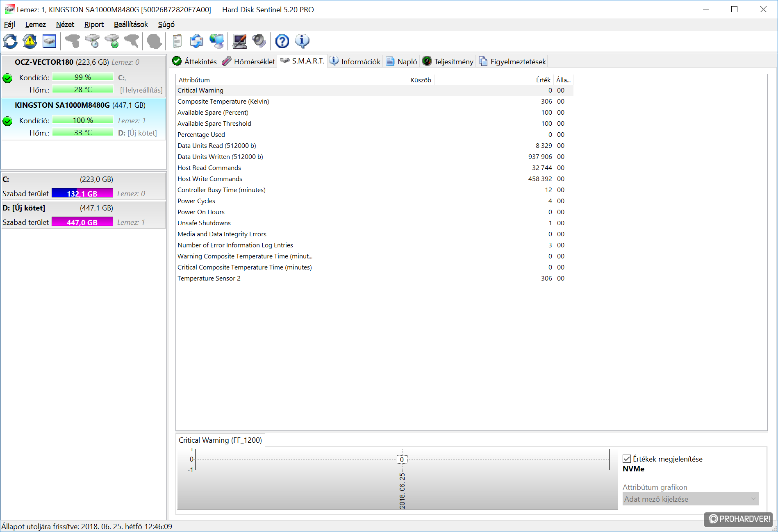Switch to the Hőmérséklet tab
Image resolution: width=778 pixels, height=532 pixels.
click(248, 61)
